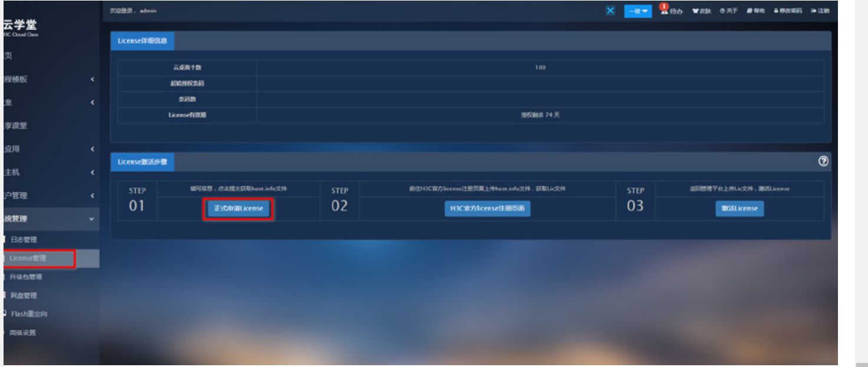
Task: Expand the 教室 sidebar section chevron
Action: [x=92, y=103]
